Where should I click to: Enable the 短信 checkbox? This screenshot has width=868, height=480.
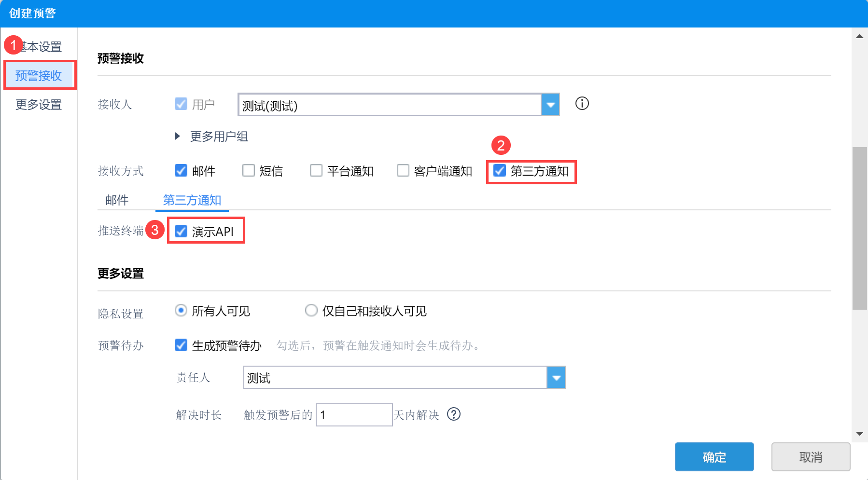coord(249,170)
